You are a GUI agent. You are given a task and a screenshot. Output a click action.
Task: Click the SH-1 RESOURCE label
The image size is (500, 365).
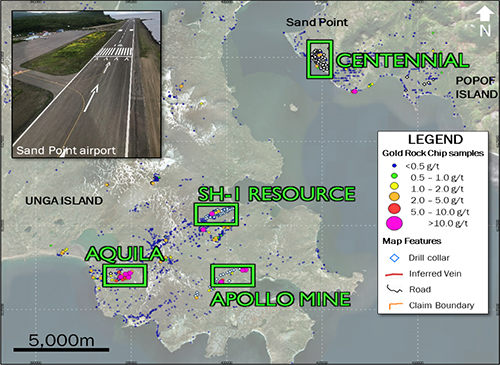click(x=276, y=194)
